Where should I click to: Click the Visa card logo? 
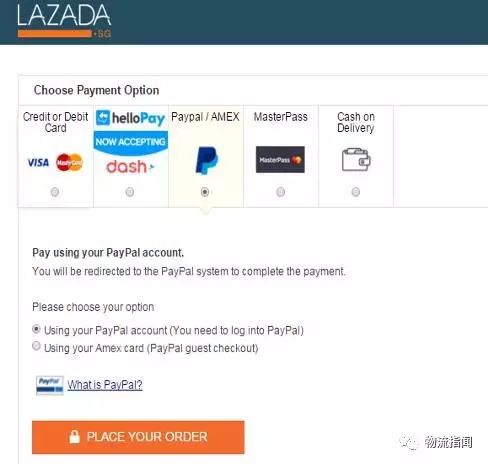38,163
